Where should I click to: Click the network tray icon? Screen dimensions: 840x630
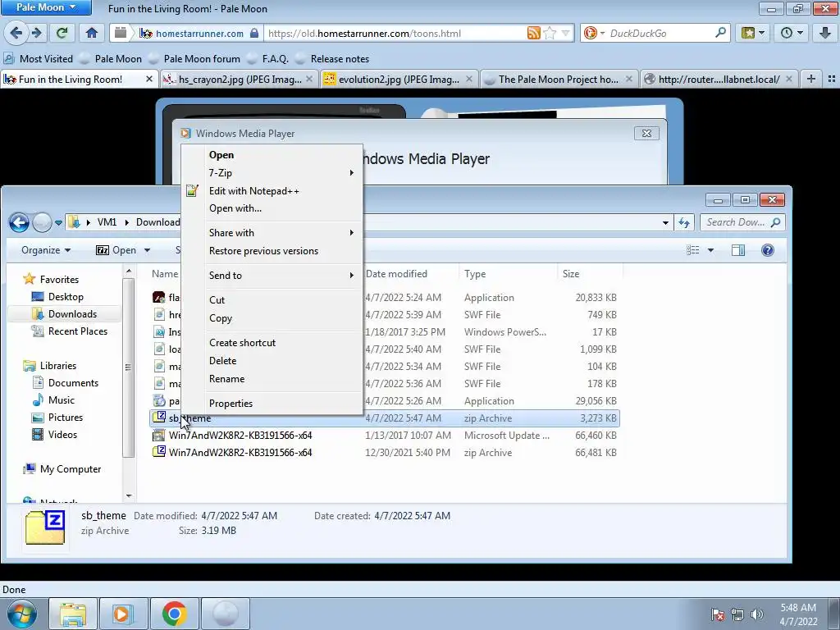click(737, 614)
